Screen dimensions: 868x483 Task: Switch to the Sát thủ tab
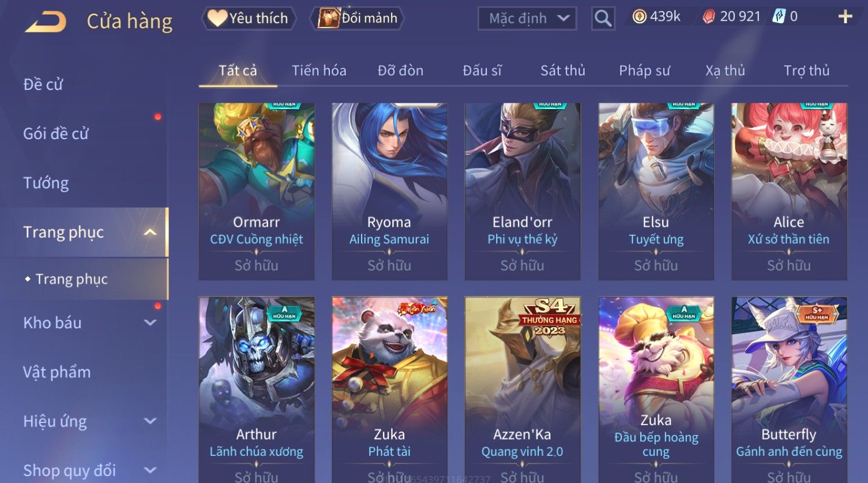(562, 70)
